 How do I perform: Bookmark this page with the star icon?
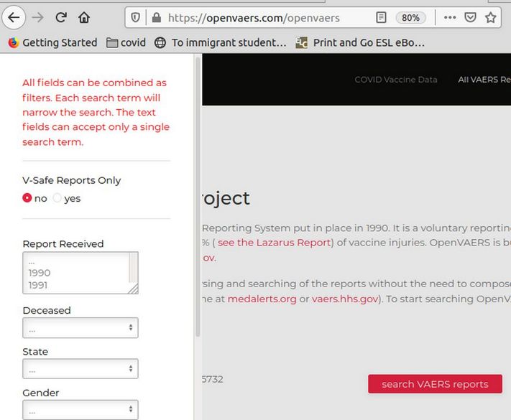(x=490, y=17)
